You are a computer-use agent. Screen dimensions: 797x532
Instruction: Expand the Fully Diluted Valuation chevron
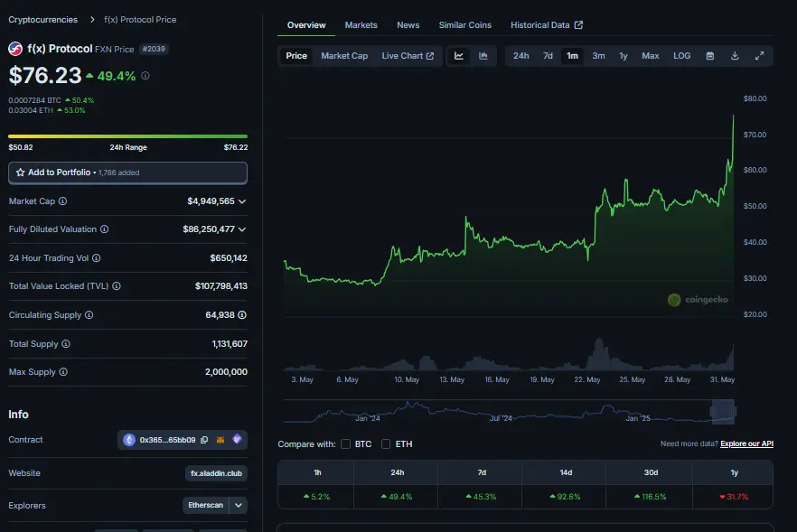pyautogui.click(x=242, y=229)
